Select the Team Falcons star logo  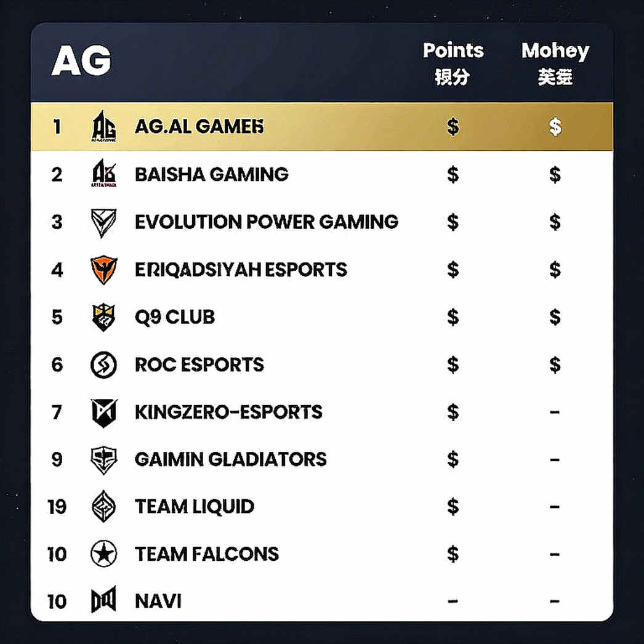click(x=103, y=554)
